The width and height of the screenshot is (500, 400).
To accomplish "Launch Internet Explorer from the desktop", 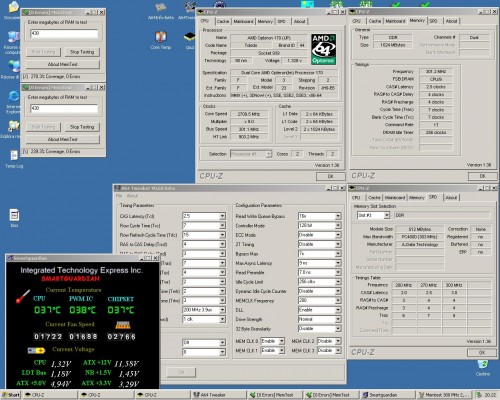I will click(13, 97).
